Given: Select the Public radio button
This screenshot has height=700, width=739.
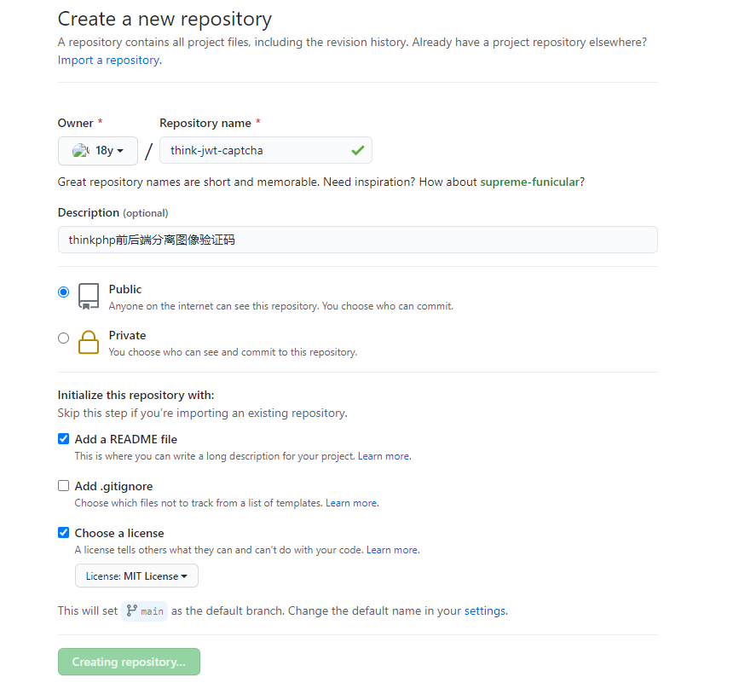Looking at the screenshot, I should tap(63, 292).
